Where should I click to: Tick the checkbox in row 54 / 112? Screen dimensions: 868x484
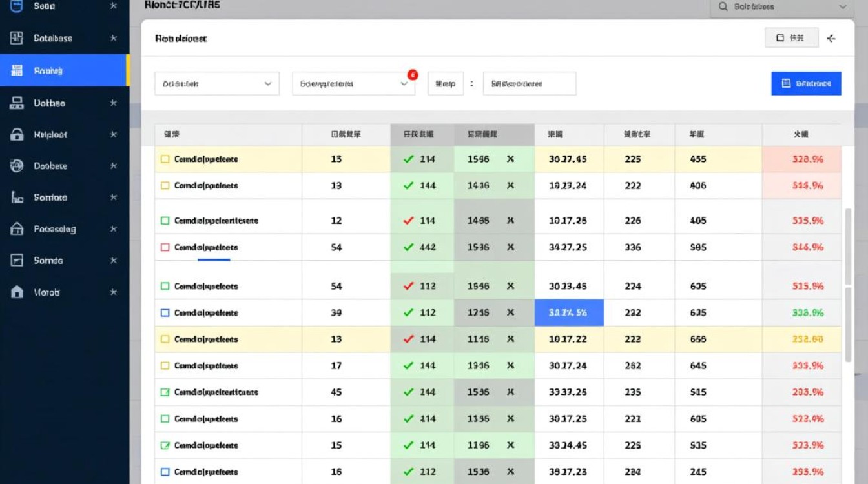tap(165, 286)
